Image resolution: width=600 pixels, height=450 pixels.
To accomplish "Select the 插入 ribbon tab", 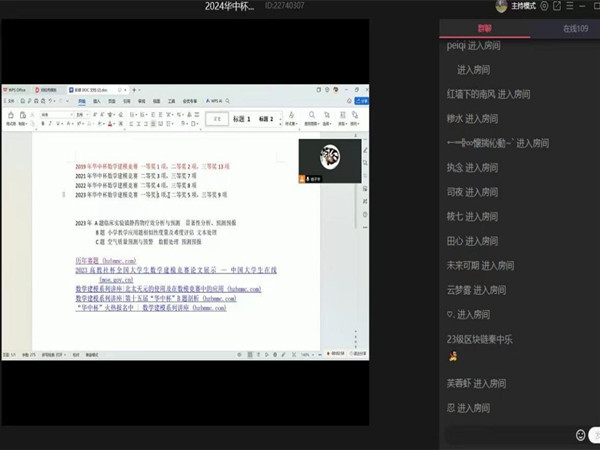I will [x=97, y=101].
